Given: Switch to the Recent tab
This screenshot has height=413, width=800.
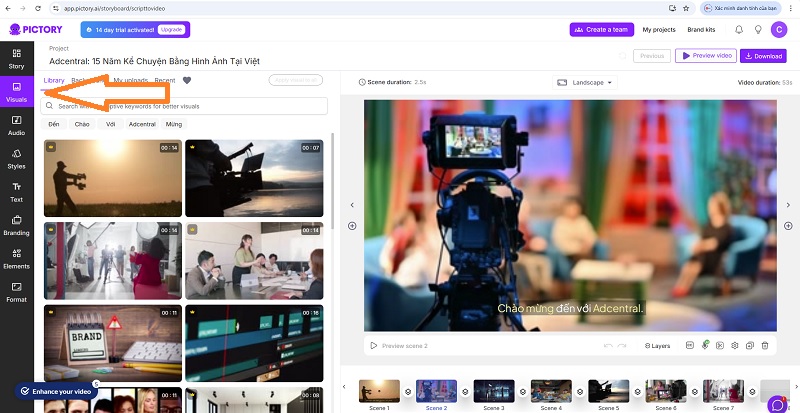Looking at the screenshot, I should coord(165,80).
